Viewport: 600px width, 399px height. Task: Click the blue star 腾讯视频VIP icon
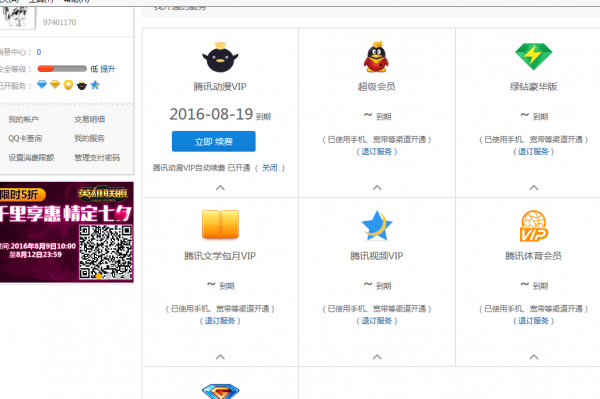pyautogui.click(x=377, y=226)
